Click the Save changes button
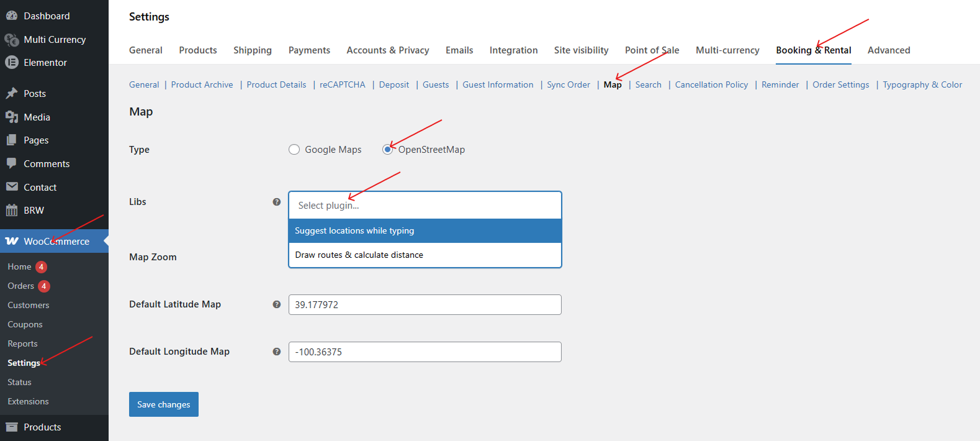Viewport: 980px width, 441px height. [164, 404]
